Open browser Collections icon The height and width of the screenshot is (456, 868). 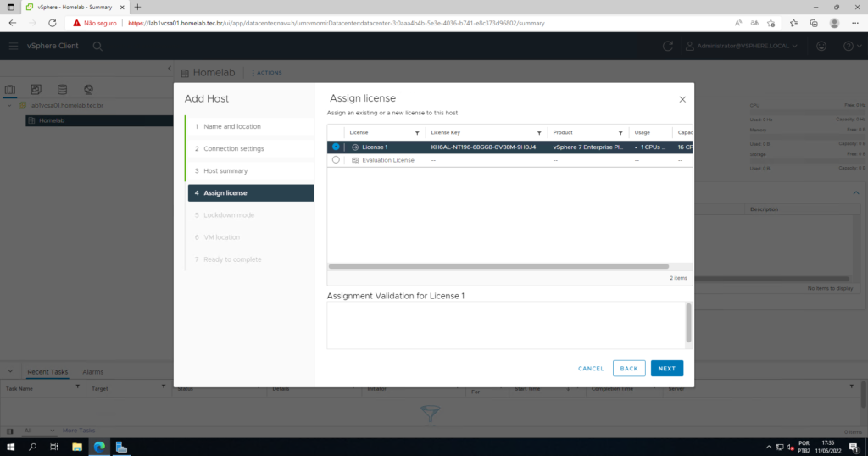click(x=814, y=23)
